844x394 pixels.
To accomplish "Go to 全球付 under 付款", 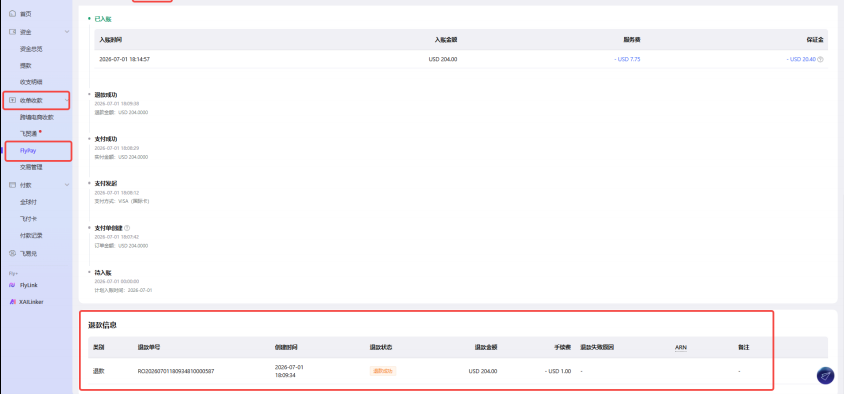I will click(x=29, y=202).
